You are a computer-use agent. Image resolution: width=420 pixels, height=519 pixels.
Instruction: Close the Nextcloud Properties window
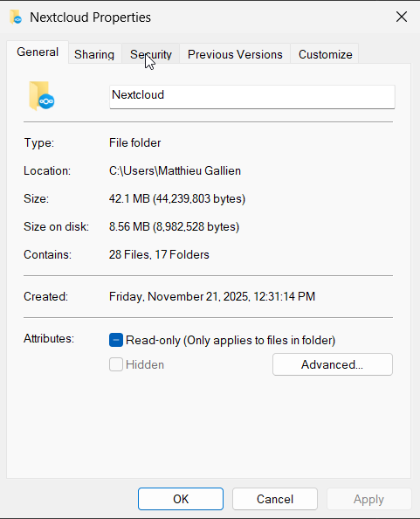click(x=402, y=17)
